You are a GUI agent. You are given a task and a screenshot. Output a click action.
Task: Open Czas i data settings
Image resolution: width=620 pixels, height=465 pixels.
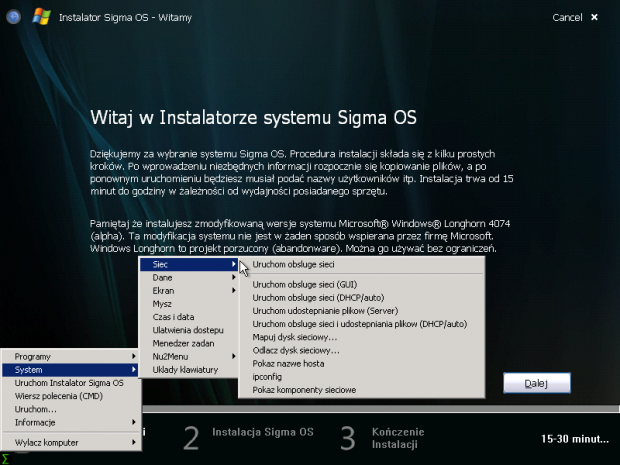[x=189, y=317]
